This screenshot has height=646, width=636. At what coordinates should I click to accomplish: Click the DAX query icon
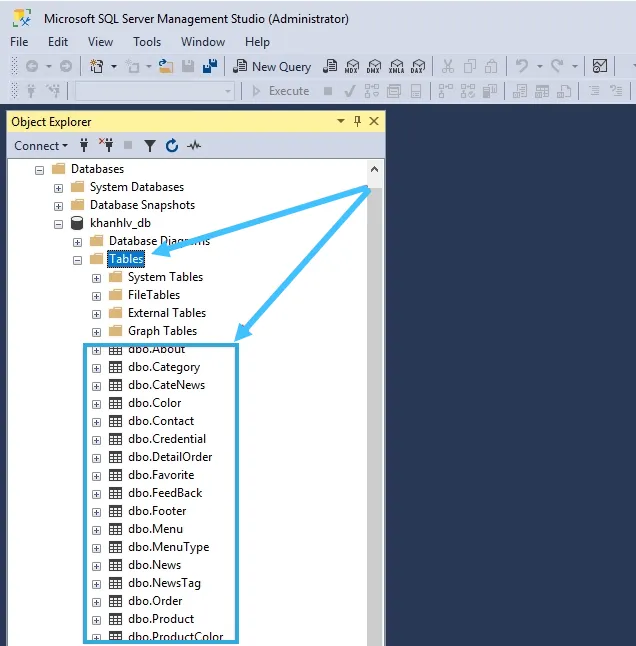tap(418, 66)
